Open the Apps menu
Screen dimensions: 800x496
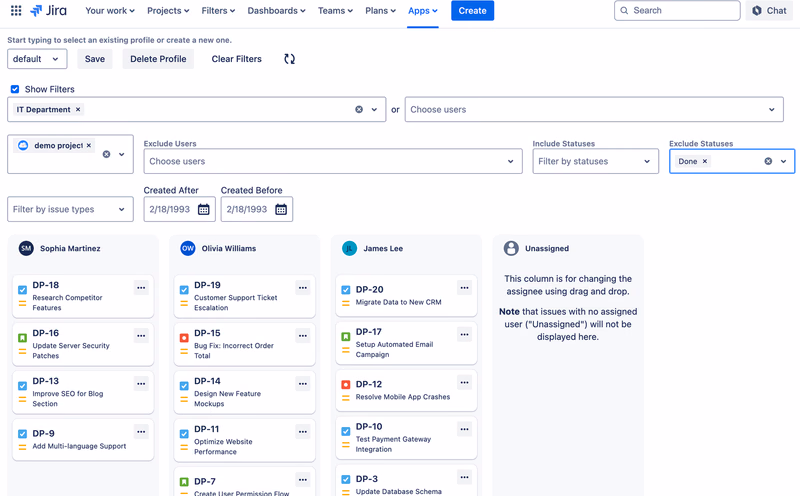(x=422, y=11)
